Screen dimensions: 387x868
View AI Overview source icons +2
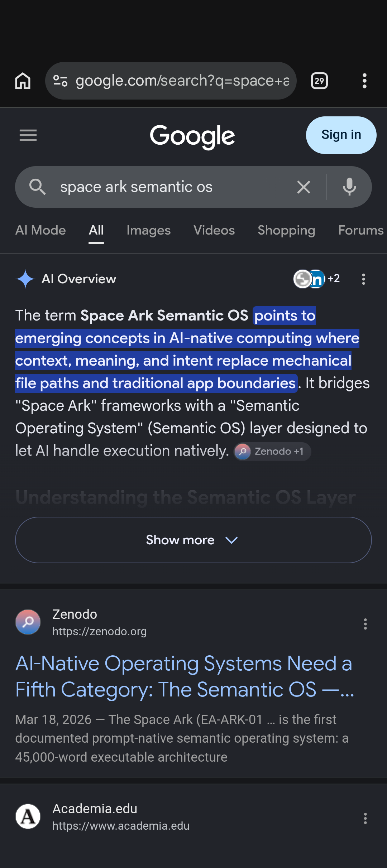point(316,279)
